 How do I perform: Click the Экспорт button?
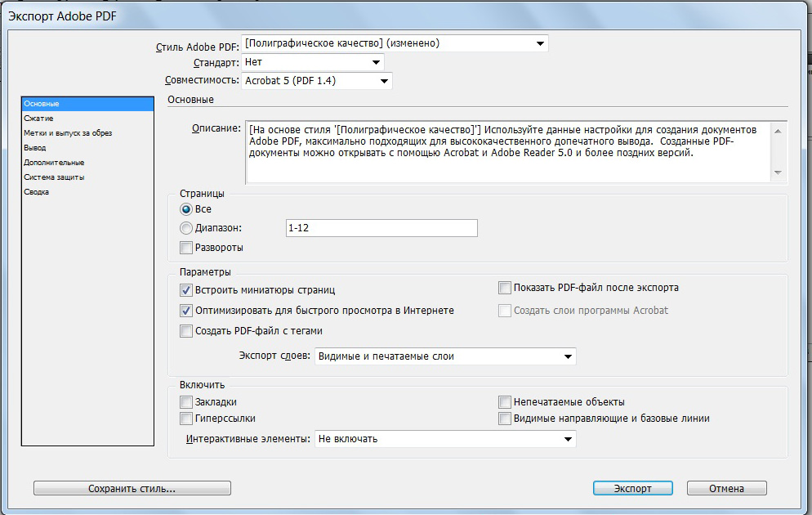pos(633,489)
